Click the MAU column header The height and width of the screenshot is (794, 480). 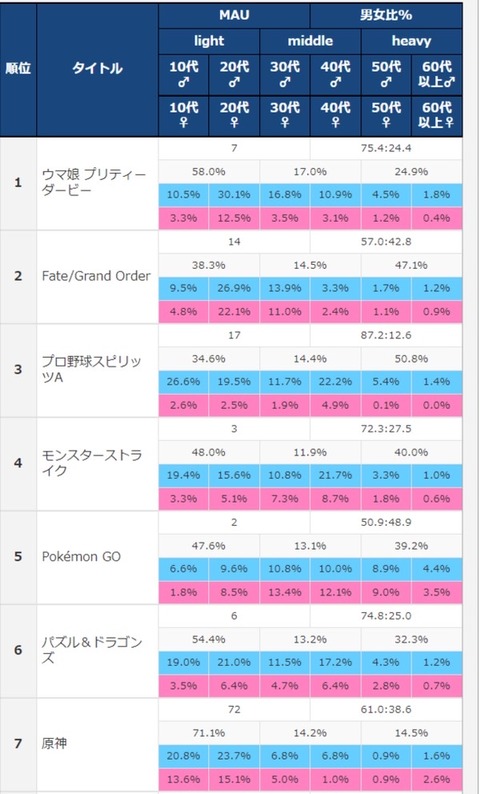pyautogui.click(x=234, y=15)
